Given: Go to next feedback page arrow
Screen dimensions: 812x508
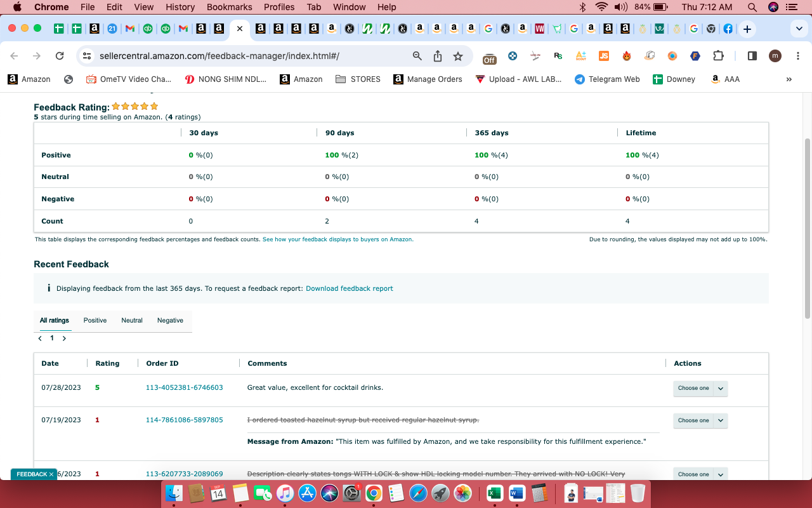Looking at the screenshot, I should [64, 338].
